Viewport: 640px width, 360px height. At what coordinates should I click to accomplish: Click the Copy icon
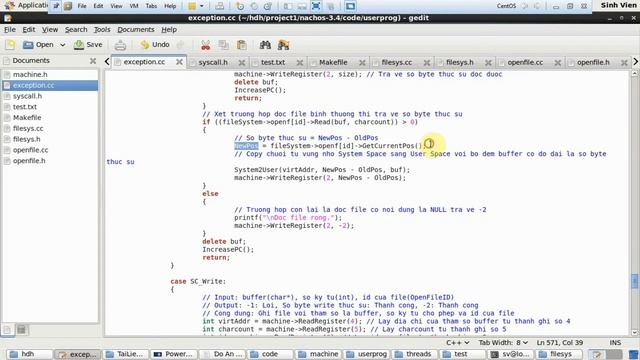[x=224, y=45]
